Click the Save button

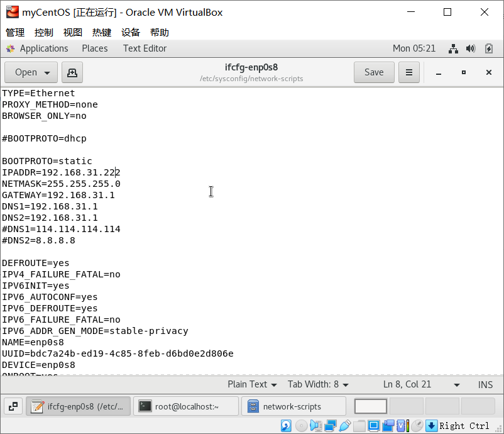pyautogui.click(x=373, y=72)
